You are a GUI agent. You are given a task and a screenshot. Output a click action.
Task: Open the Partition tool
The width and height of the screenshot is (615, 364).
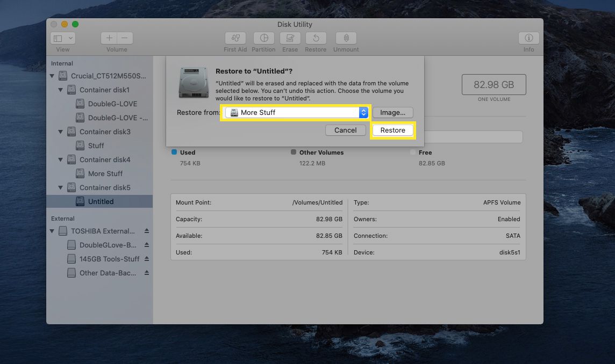click(x=263, y=38)
